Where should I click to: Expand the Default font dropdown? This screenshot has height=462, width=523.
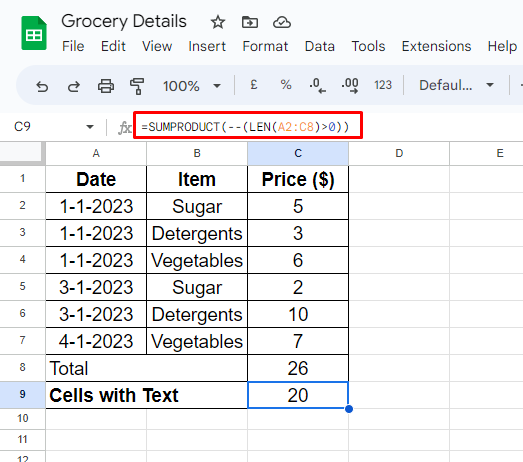456,85
